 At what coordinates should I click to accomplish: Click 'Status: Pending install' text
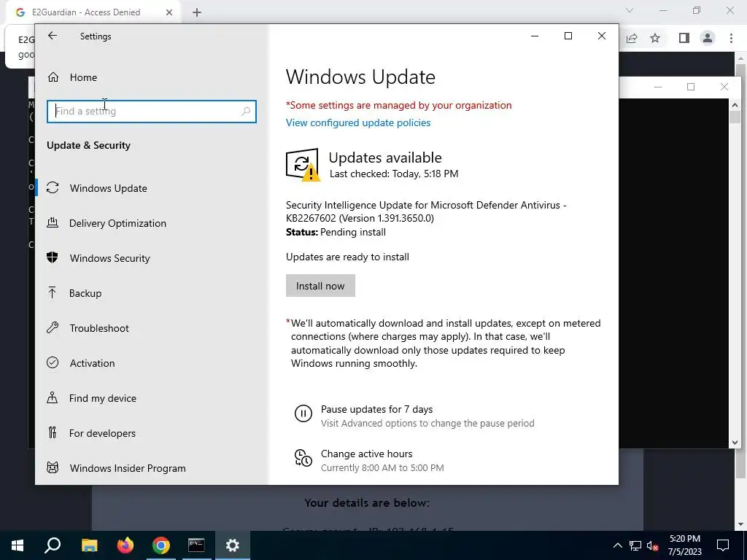pyautogui.click(x=336, y=232)
